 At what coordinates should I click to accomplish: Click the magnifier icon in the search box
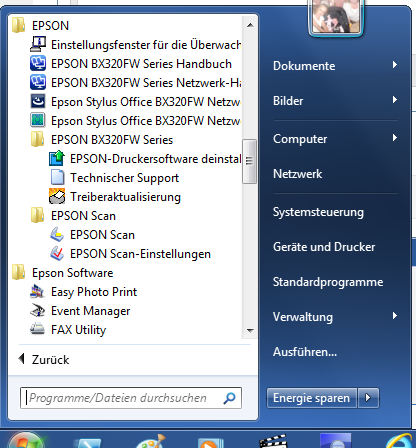pos(230,398)
